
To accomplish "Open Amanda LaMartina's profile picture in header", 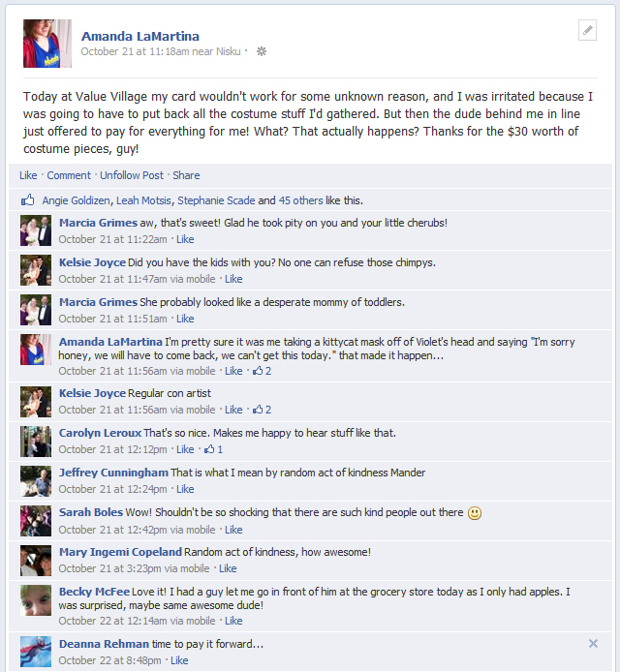I will coord(47,44).
